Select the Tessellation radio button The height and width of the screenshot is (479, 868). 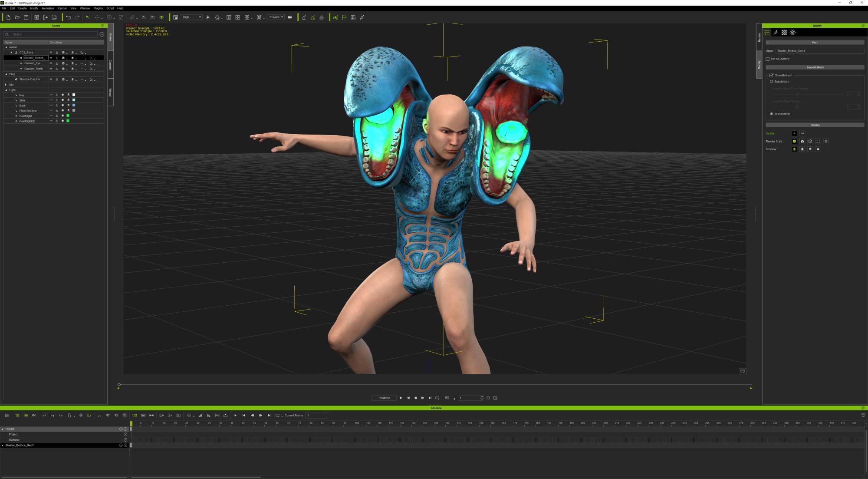771,114
